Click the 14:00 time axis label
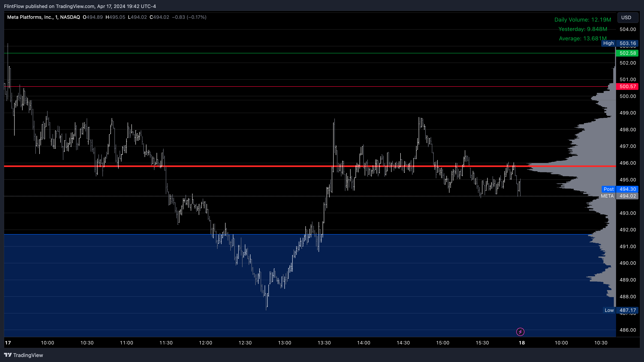This screenshot has width=644, height=362. point(364,343)
